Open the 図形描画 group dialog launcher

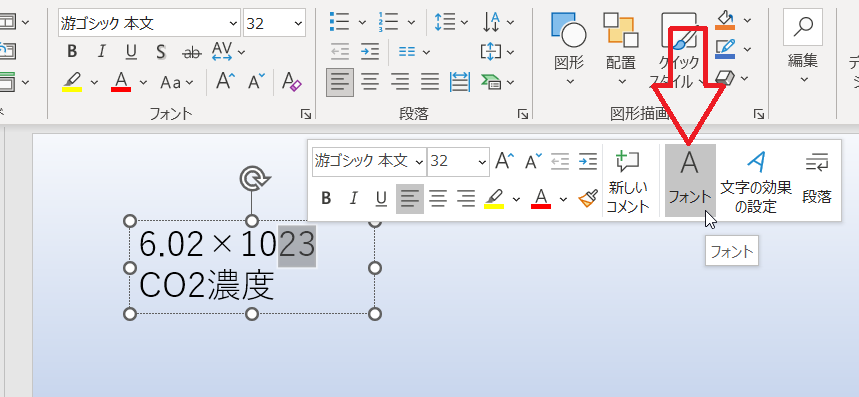[759, 114]
